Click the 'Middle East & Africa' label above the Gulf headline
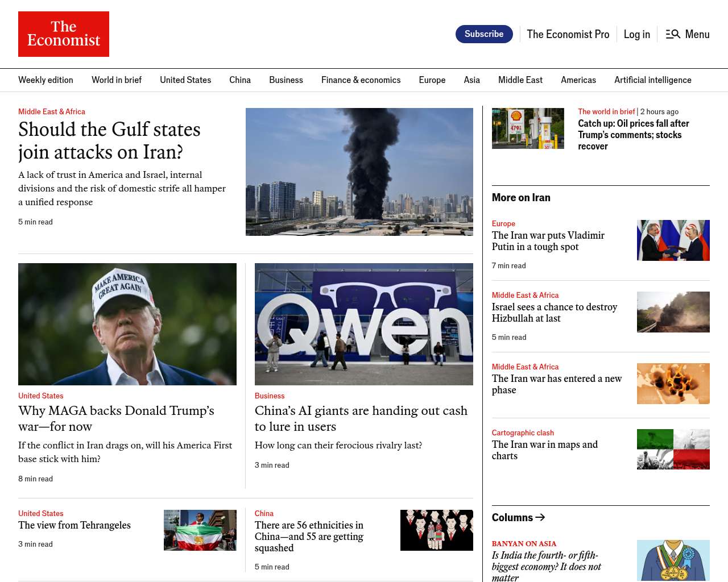Screen dimensions: 728x582 point(52,112)
